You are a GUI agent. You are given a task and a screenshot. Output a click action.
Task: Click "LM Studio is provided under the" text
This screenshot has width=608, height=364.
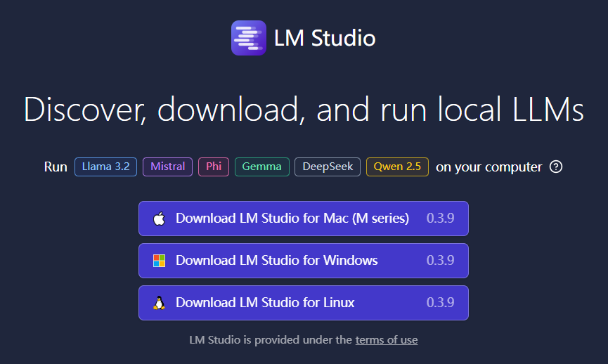[271, 340]
